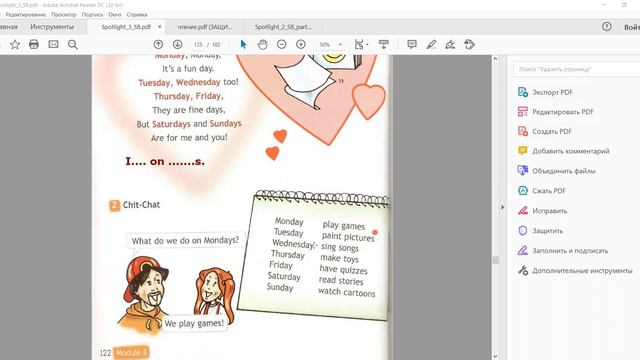640x360 pixels.
Task: Select the highlight pen tool
Action: tap(431, 44)
